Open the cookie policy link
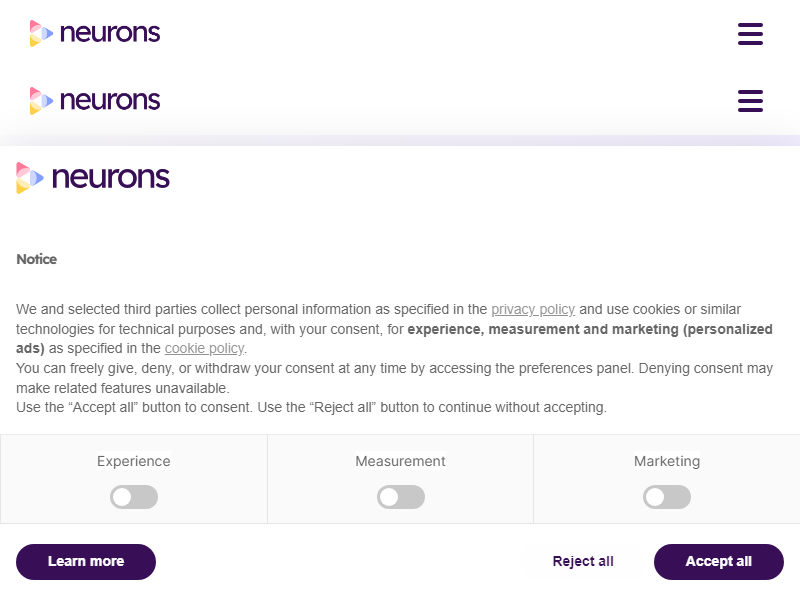This screenshot has height=600, width=800. tap(204, 348)
